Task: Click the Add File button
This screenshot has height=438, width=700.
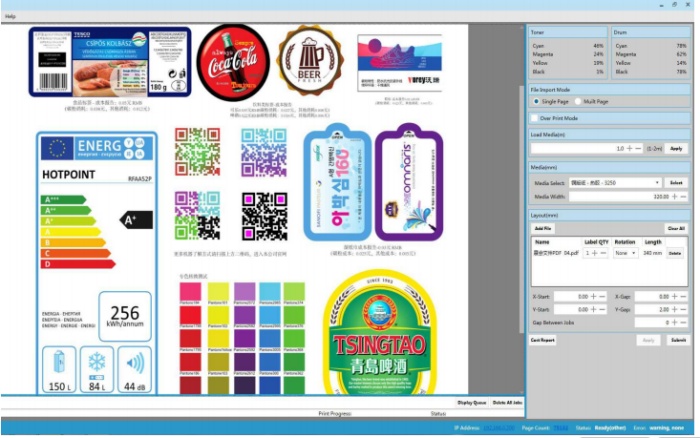Action: tap(543, 228)
